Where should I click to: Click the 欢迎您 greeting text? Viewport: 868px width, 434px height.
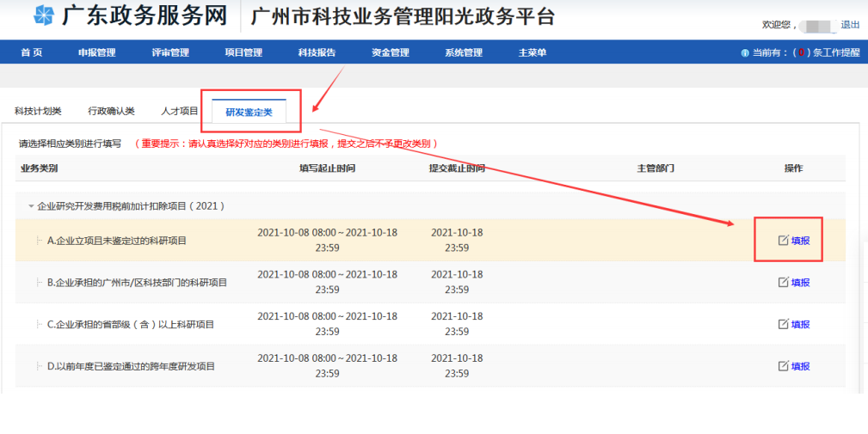point(779,25)
